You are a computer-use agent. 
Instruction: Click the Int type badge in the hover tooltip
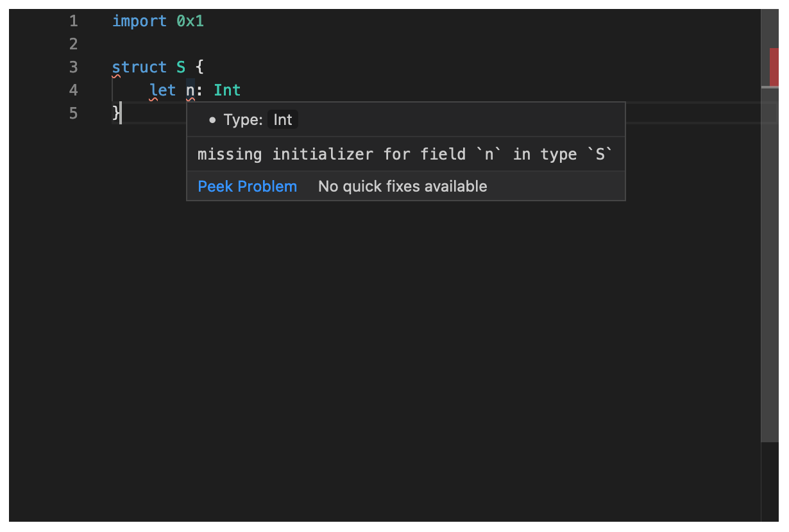click(282, 119)
